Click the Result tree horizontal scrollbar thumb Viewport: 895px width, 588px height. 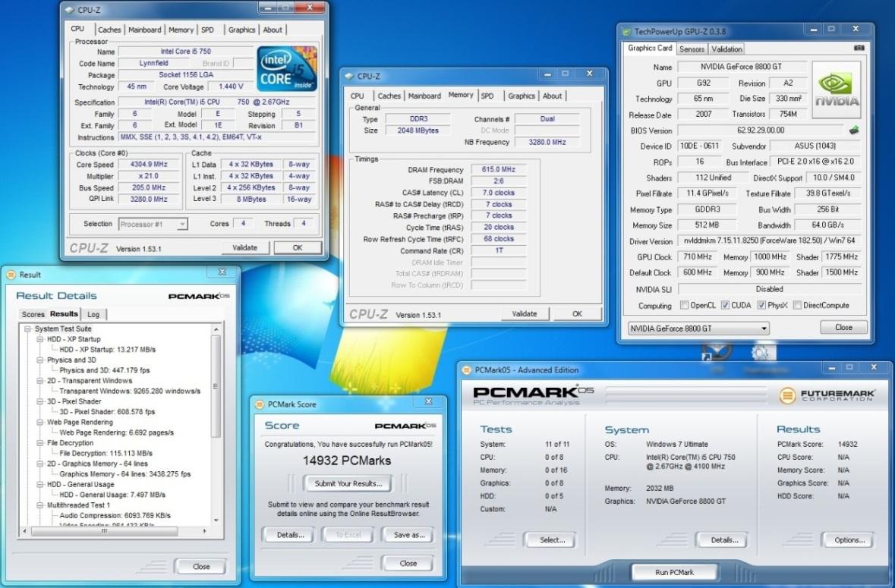click(104, 531)
